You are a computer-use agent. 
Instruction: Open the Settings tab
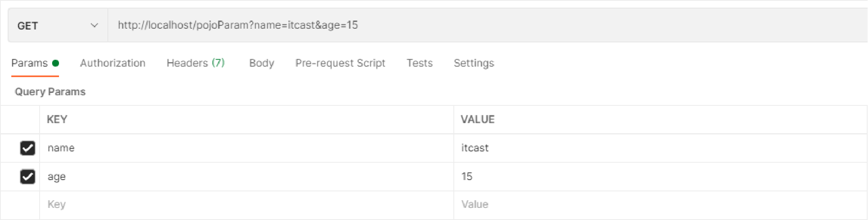(x=474, y=63)
